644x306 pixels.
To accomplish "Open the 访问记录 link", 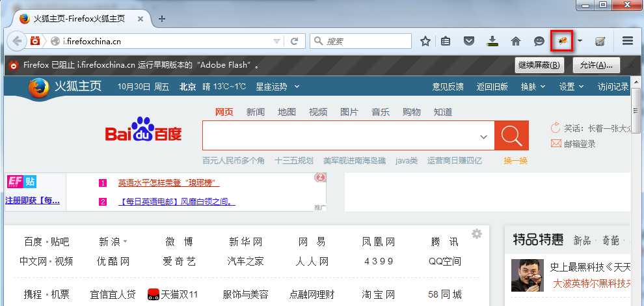I will coord(613,87).
